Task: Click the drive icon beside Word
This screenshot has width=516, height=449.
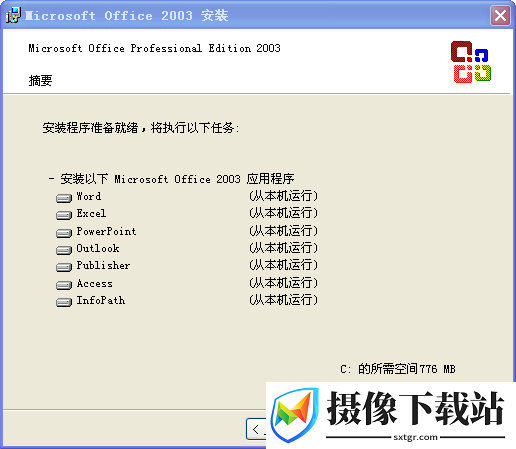Action: 64,198
